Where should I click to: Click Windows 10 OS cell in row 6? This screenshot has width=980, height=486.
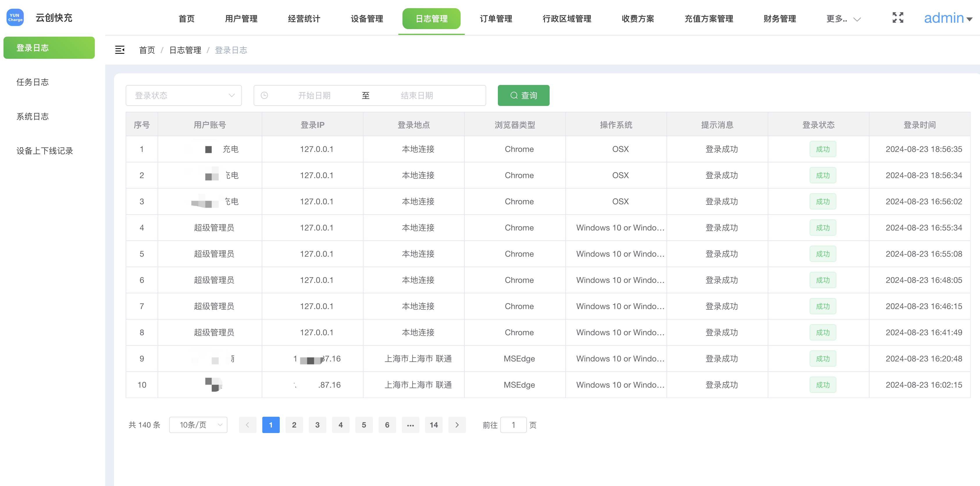point(620,280)
